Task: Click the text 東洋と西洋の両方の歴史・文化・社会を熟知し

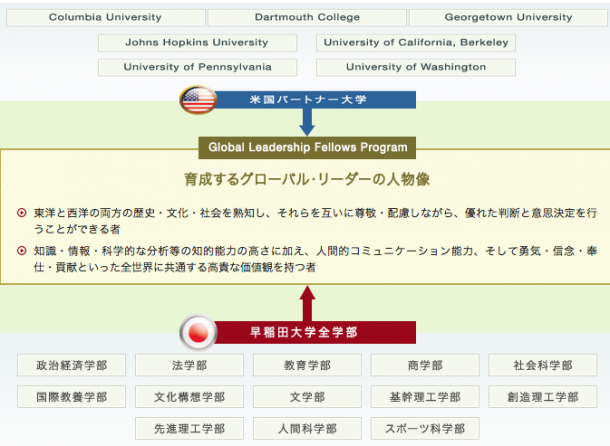Action: pos(150,213)
